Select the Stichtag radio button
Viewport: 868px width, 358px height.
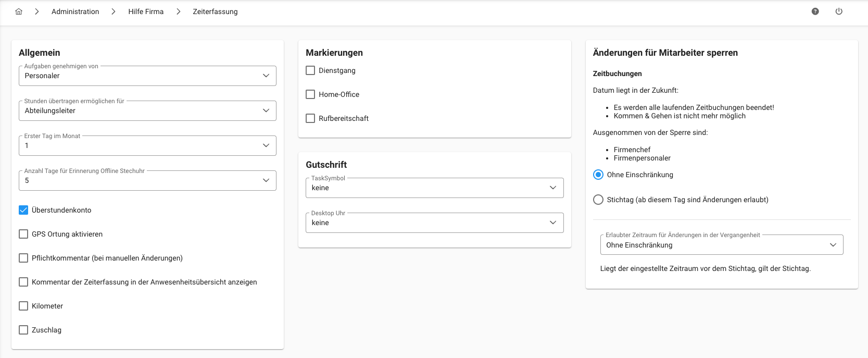[x=598, y=200]
